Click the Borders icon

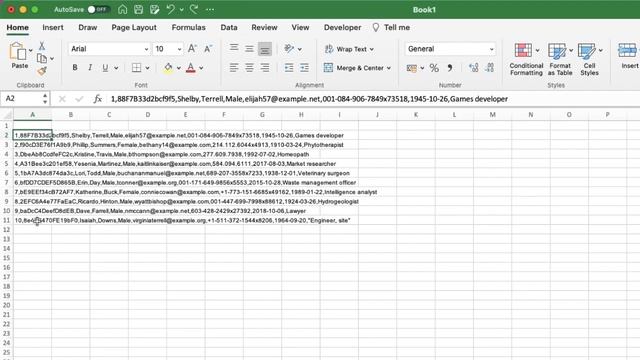(136, 68)
